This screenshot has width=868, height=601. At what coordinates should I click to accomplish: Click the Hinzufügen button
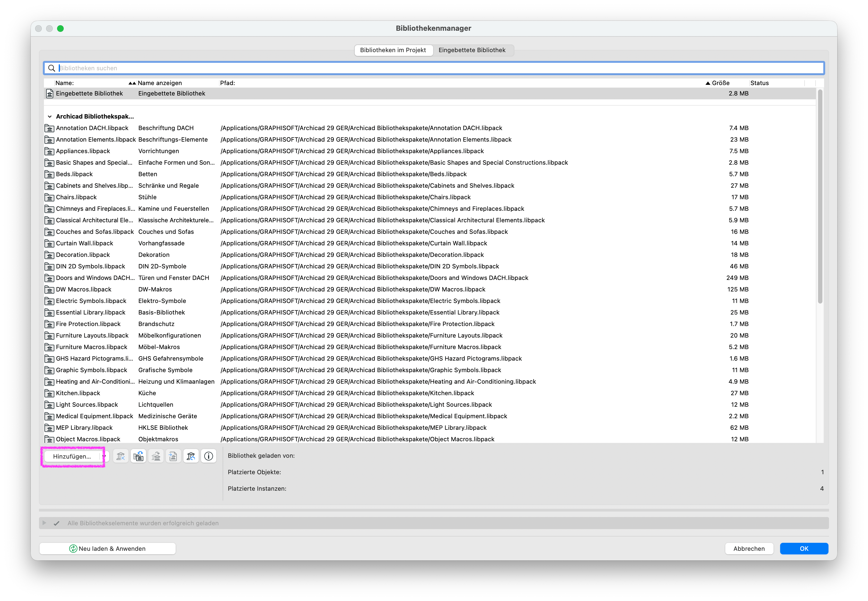(72, 456)
